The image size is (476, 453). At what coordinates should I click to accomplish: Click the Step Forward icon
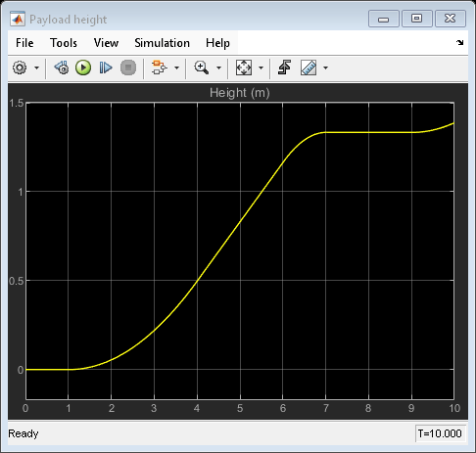coord(106,68)
